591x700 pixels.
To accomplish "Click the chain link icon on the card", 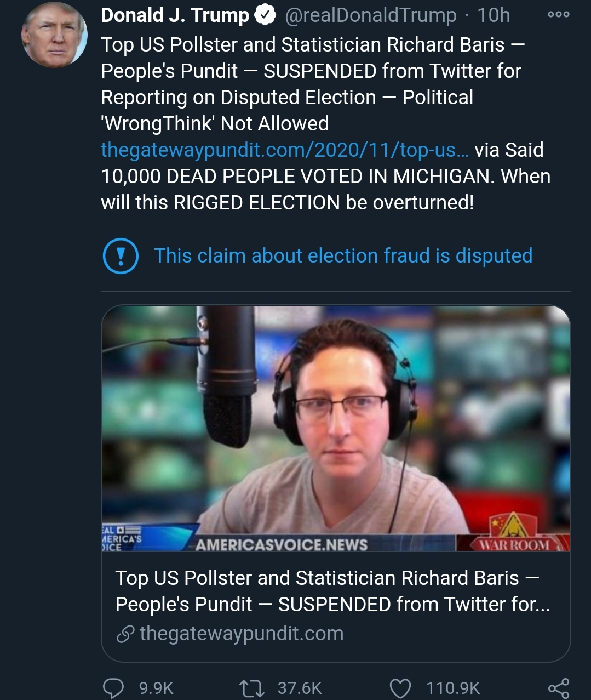I will click(125, 634).
